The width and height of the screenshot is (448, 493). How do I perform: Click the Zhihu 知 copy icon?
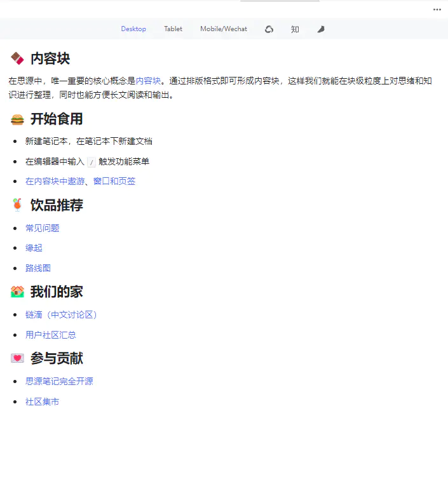coord(295,29)
